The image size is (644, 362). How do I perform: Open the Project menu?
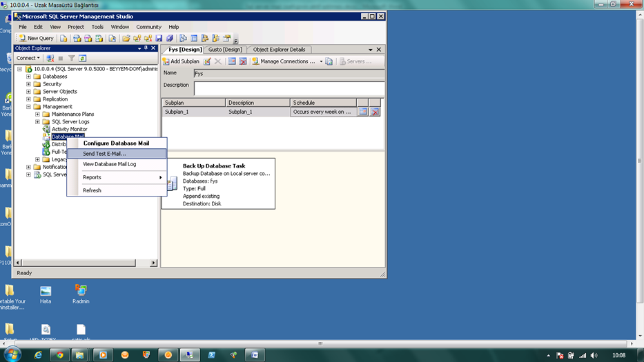[75, 27]
